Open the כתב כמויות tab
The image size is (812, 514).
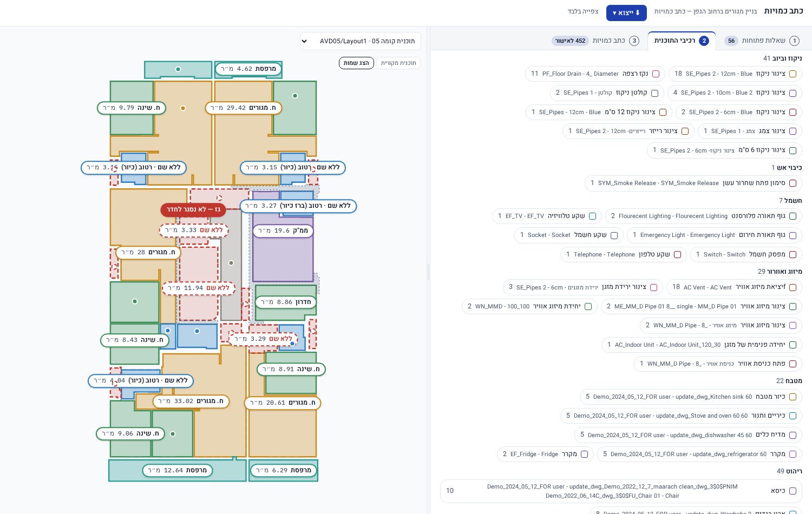597,41
